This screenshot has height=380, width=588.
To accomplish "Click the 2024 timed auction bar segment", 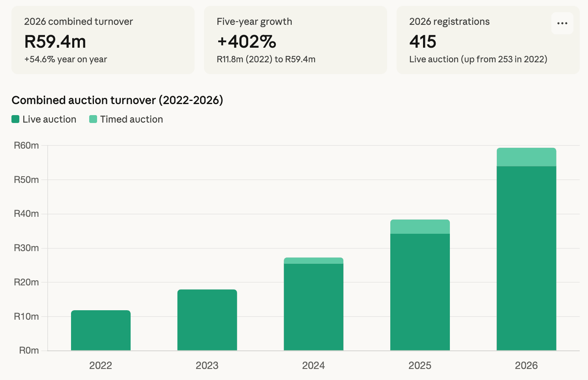I will click(x=313, y=261).
